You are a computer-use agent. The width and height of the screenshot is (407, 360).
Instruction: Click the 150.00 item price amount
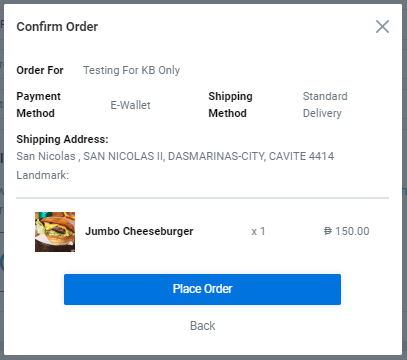click(x=352, y=231)
